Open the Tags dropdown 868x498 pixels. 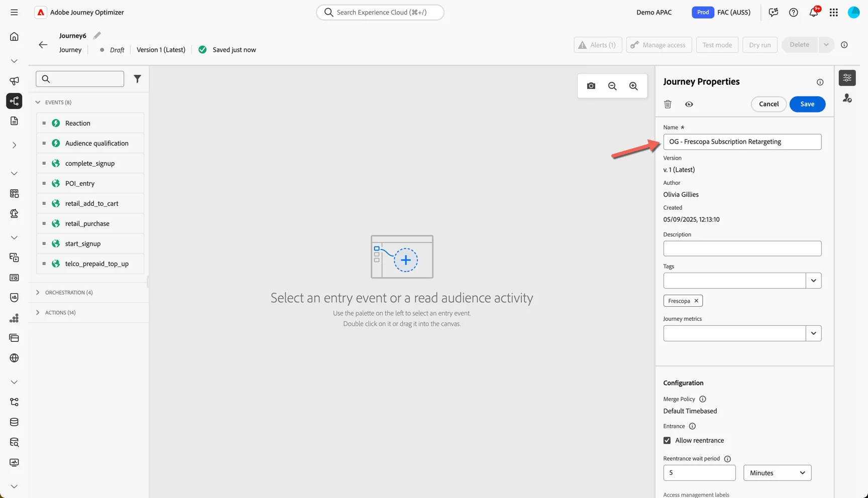pos(813,281)
